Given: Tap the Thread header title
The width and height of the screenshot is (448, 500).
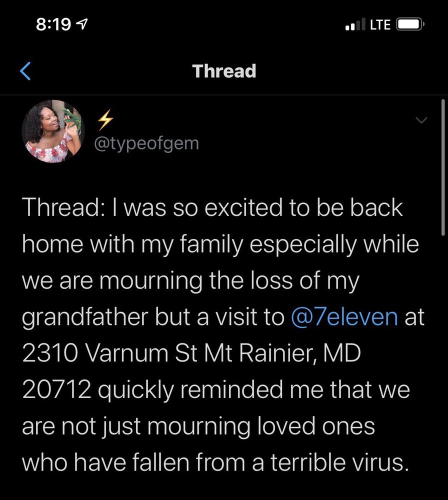Looking at the screenshot, I should 224,71.
